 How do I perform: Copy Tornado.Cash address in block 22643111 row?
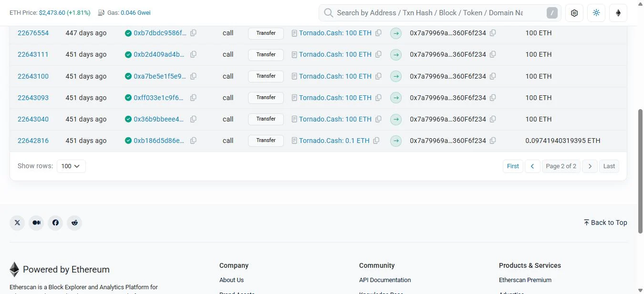click(378, 54)
